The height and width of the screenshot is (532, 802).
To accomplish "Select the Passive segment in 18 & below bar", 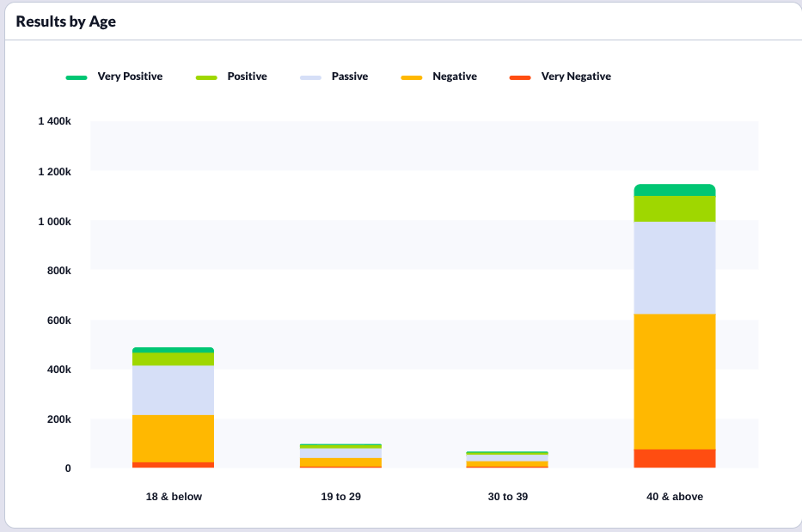I will 173,390.
